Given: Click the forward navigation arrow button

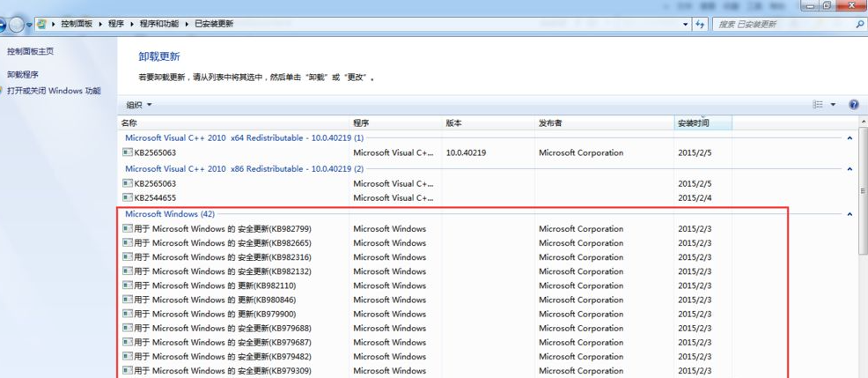Looking at the screenshot, I should click(x=17, y=25).
